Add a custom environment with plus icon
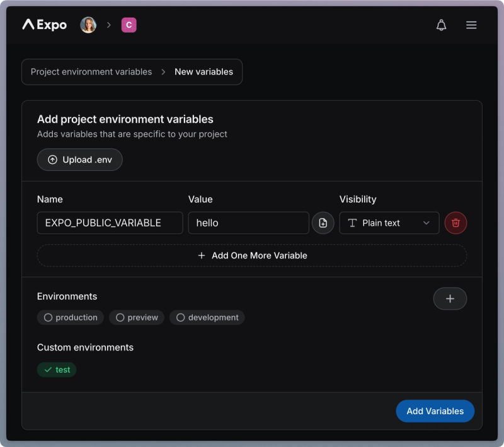Image resolution: width=504 pixels, height=447 pixels. coord(450,298)
